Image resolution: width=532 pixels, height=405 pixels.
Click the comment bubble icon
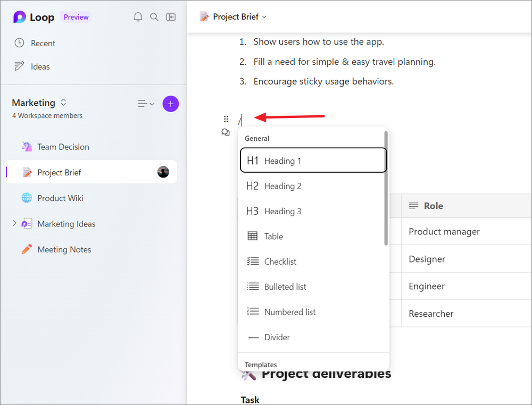(226, 132)
